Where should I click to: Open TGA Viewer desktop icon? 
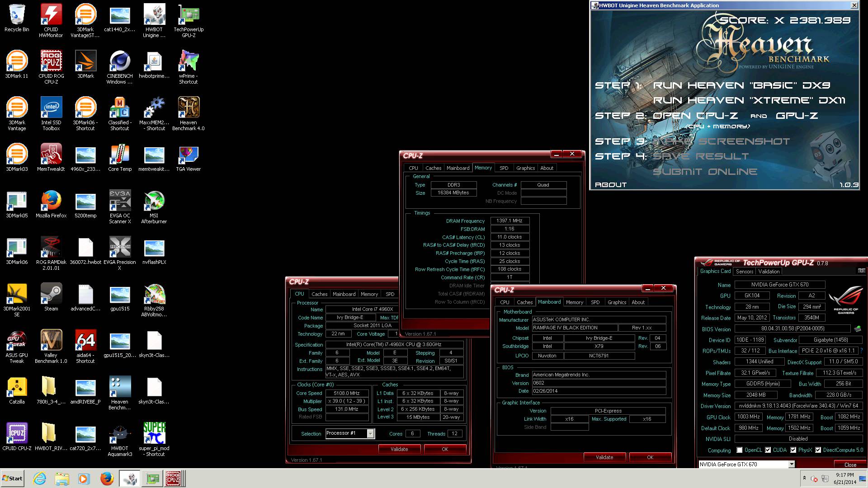189,157
